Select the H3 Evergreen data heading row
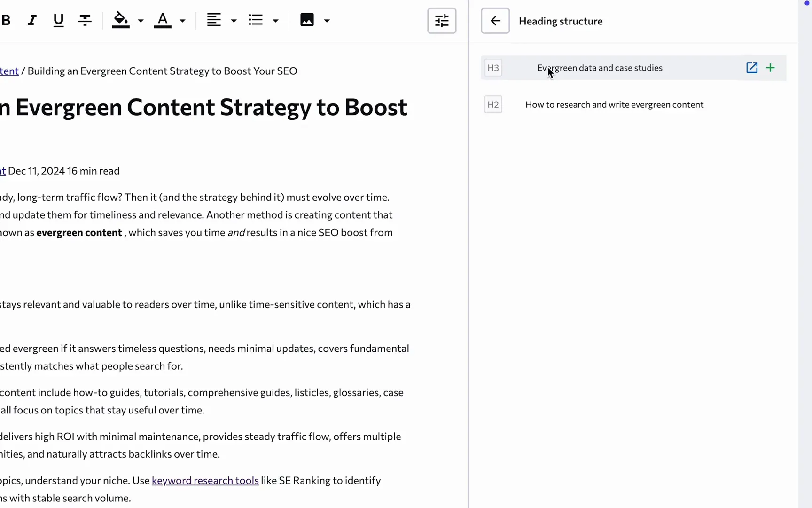The width and height of the screenshot is (812, 508). click(x=599, y=68)
